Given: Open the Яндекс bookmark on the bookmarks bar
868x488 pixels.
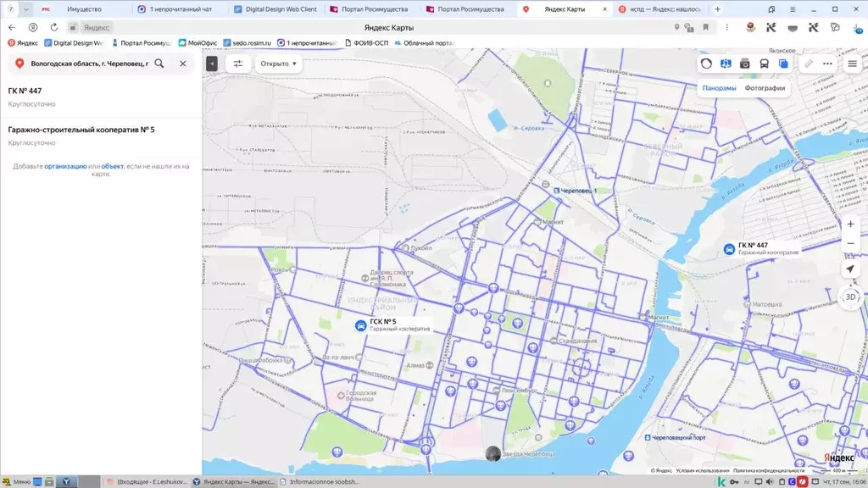Looking at the screenshot, I should pyautogui.click(x=23, y=42).
